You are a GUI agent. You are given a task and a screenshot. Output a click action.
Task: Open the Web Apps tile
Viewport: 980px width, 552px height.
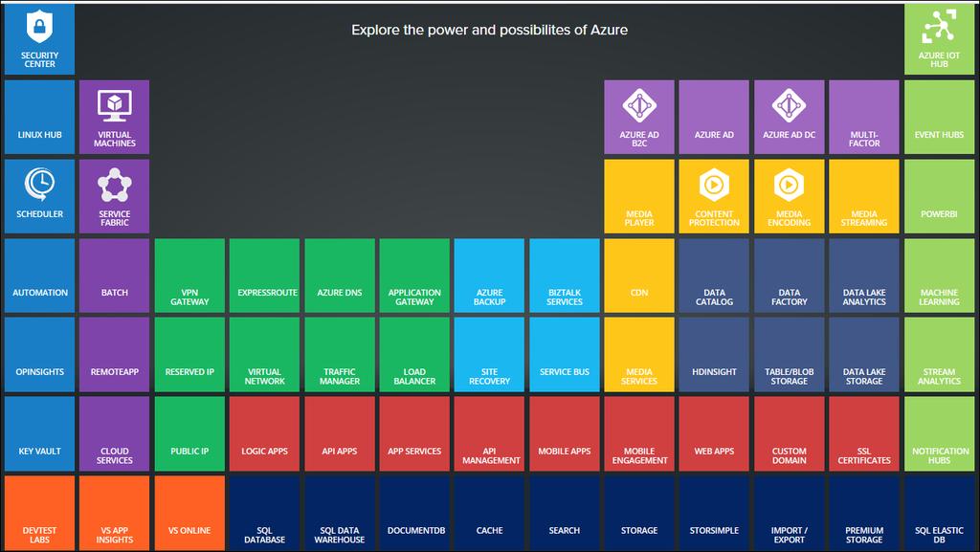[x=714, y=434]
